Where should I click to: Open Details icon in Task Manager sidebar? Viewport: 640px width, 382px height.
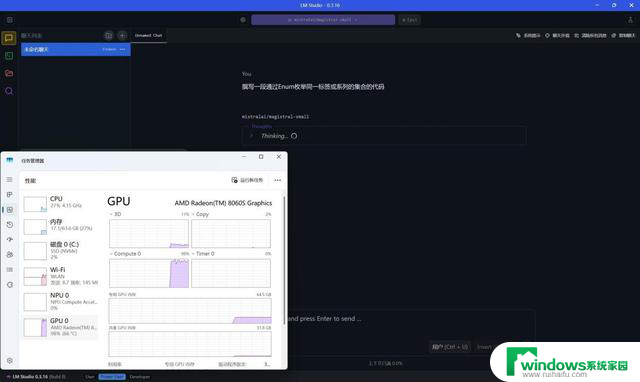pos(10,269)
